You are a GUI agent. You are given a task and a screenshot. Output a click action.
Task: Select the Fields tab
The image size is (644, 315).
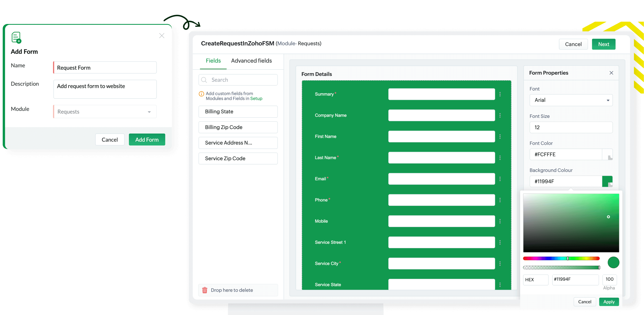[x=213, y=61]
